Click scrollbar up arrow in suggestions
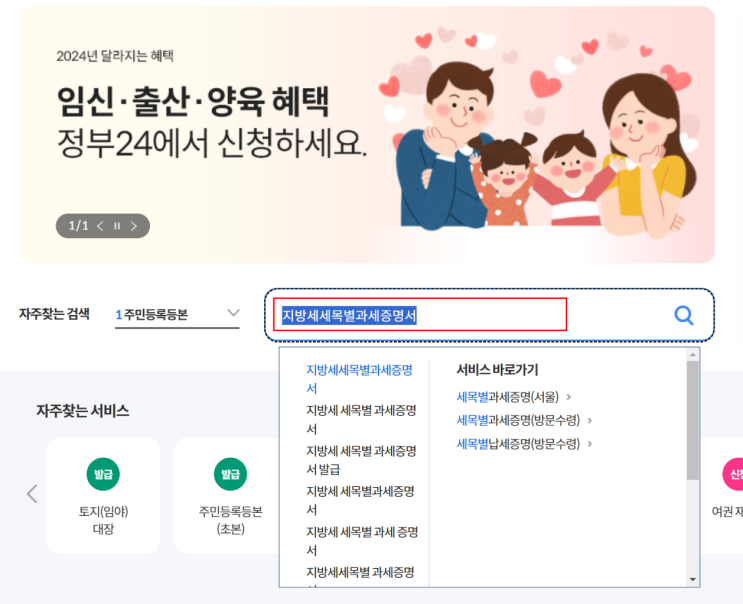The width and height of the screenshot is (743, 604). pyautogui.click(x=693, y=354)
